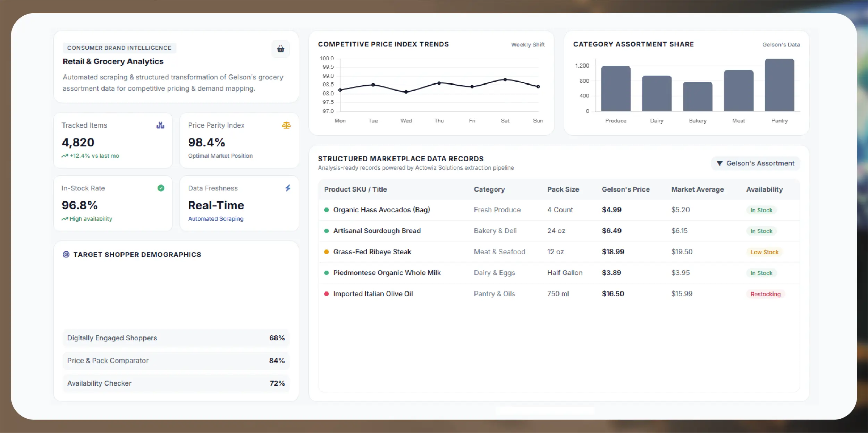
Task: Click the $18.99 Gelson's price cell
Action: pyautogui.click(x=613, y=252)
